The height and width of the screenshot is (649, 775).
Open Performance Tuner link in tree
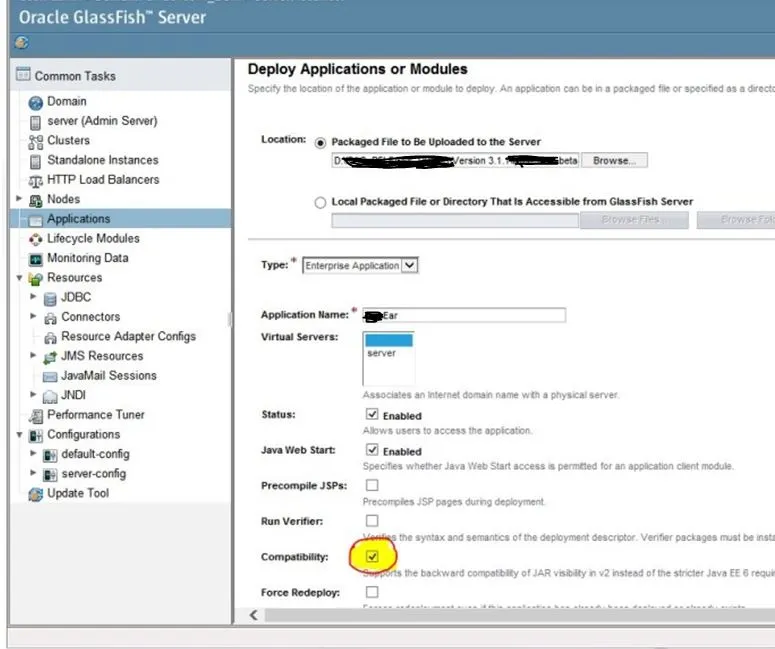point(96,415)
